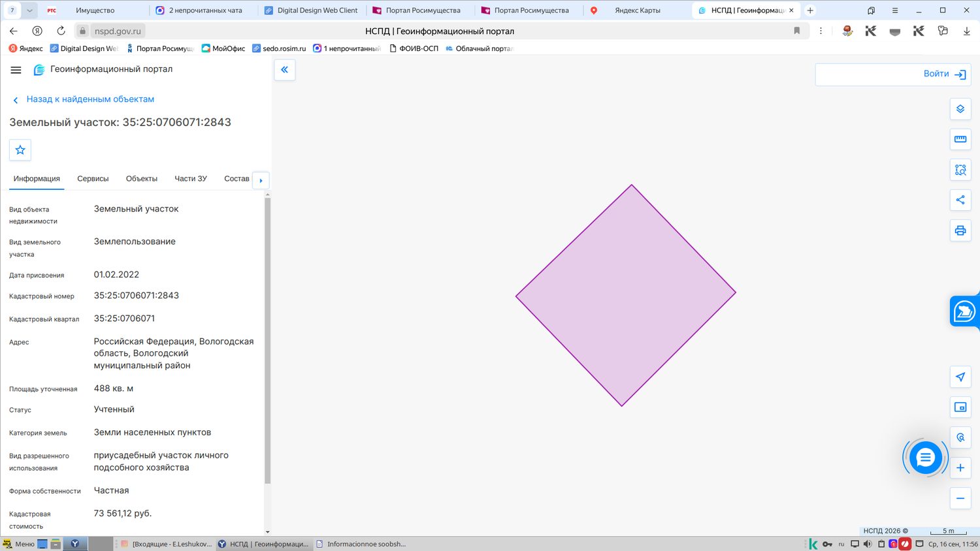Image resolution: width=980 pixels, height=551 pixels.
Task: Open Яндекс bookmark
Action: click(x=26, y=48)
